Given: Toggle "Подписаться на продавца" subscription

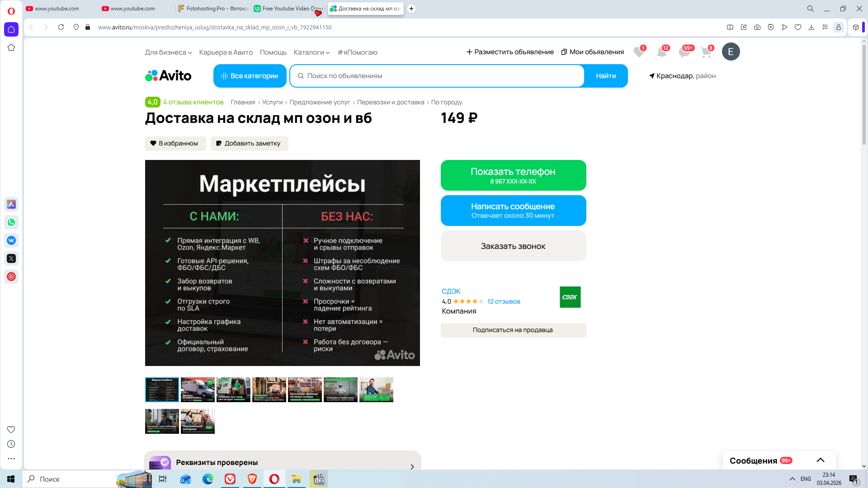Looking at the screenshot, I should (513, 330).
